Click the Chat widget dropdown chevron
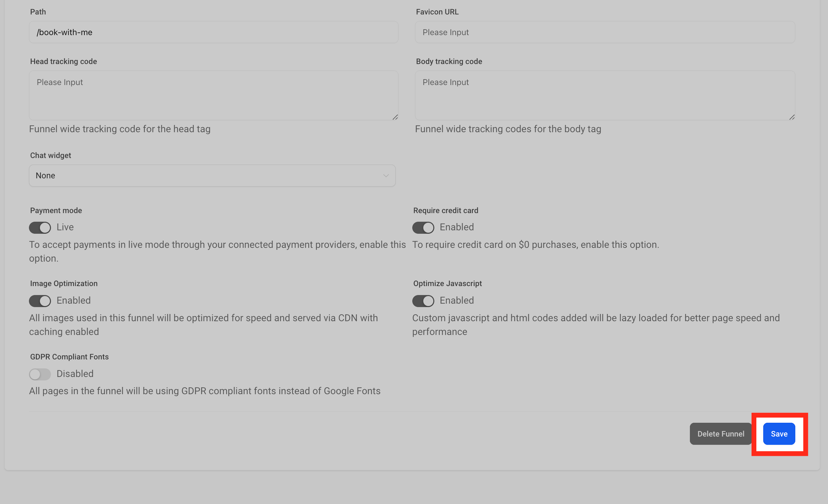 tap(385, 176)
